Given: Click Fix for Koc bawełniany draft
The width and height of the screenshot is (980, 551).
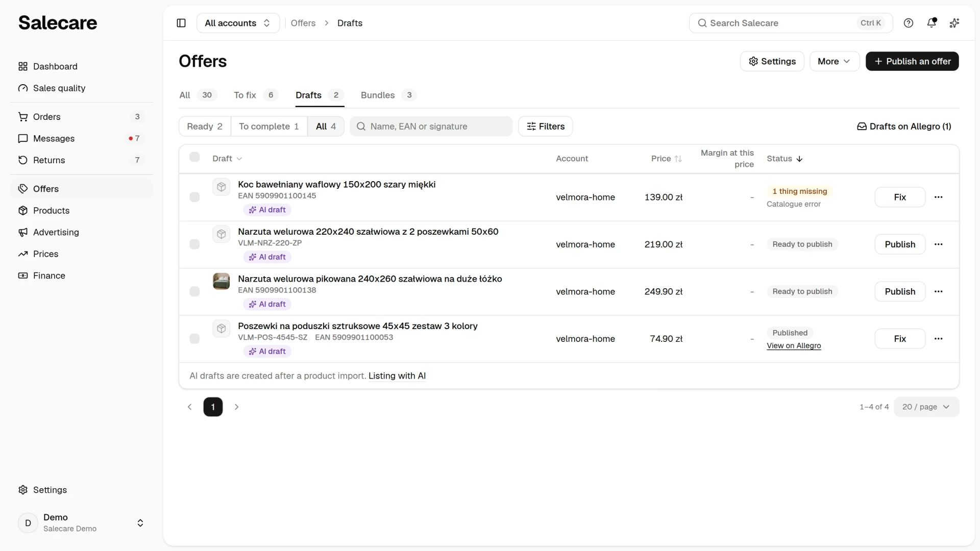Looking at the screenshot, I should coord(900,197).
